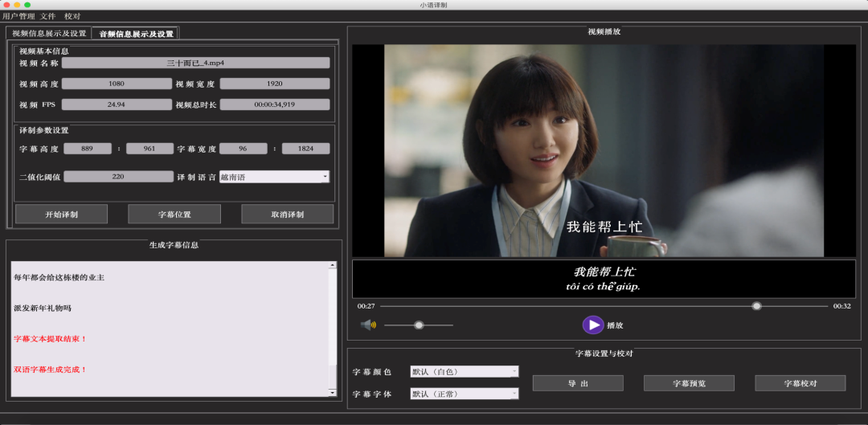Click the 视频总时长 field showing 00:00:34,919
This screenshot has width=868, height=425.
tap(275, 104)
